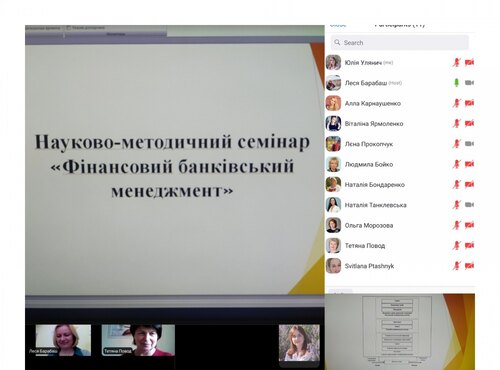The image size is (500, 370).
Task: Click Тетяна Повод camera-off icon
Action: click(x=469, y=245)
